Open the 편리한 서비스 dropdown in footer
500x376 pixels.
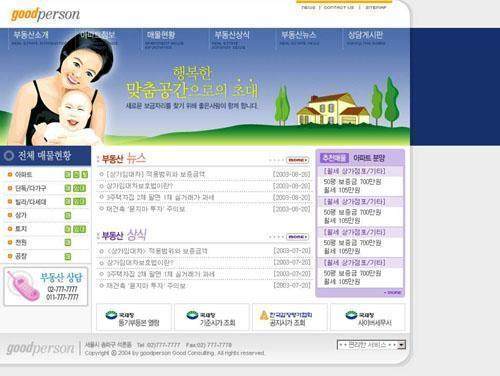pos(371,345)
